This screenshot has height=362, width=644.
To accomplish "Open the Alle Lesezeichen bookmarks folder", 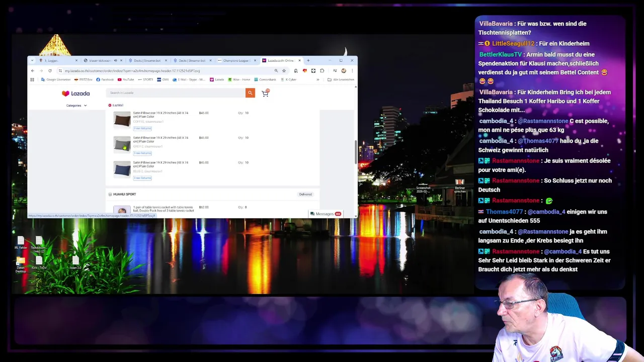I will point(341,79).
